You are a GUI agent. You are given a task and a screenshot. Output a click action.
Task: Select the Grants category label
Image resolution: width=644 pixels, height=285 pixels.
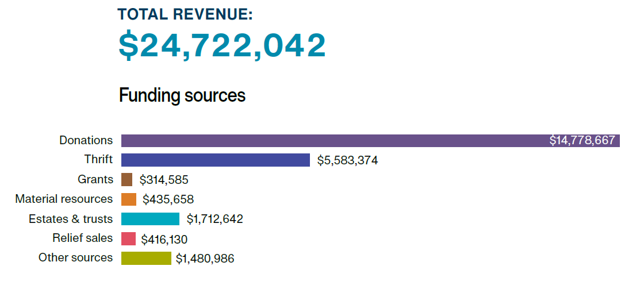click(95, 179)
